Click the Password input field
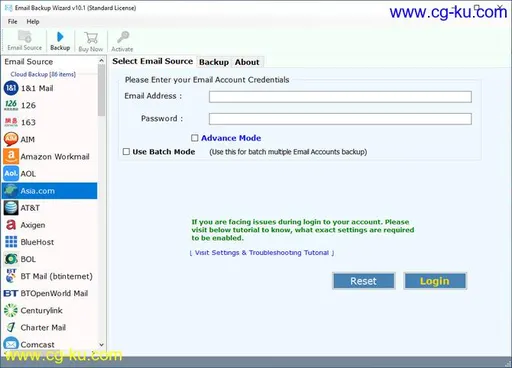Screen dimensions: 512x368 (340, 119)
